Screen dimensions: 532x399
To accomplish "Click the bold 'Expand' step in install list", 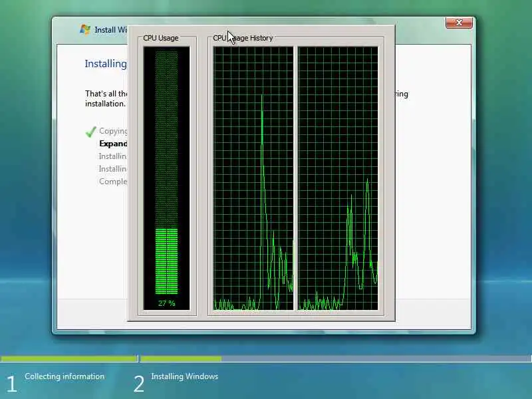I will click(113, 144).
